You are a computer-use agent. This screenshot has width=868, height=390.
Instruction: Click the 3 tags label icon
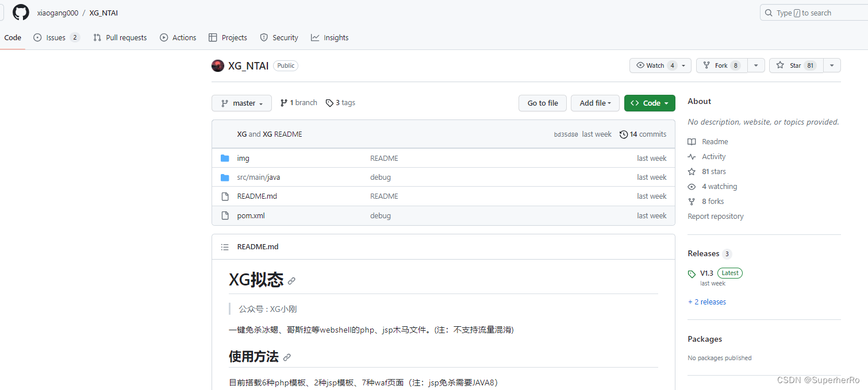tap(331, 102)
